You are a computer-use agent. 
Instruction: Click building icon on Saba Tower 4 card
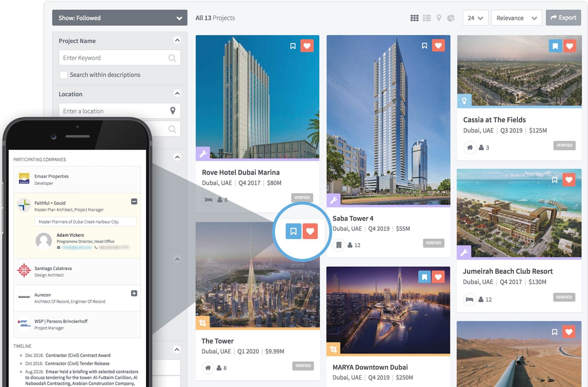click(339, 245)
